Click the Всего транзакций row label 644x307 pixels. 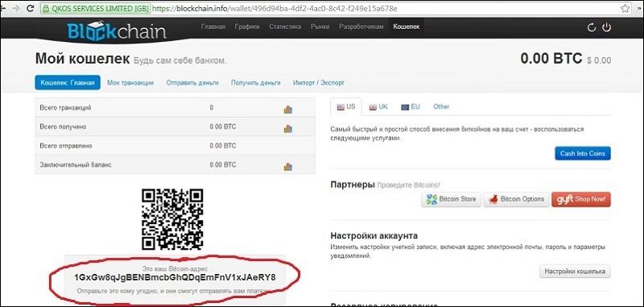coord(65,108)
